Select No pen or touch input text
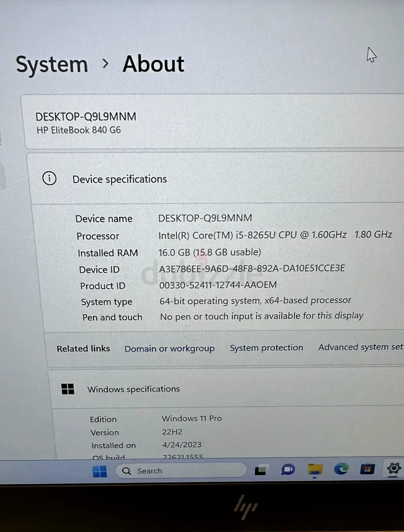Image resolution: width=404 pixels, height=532 pixels. [x=262, y=316]
